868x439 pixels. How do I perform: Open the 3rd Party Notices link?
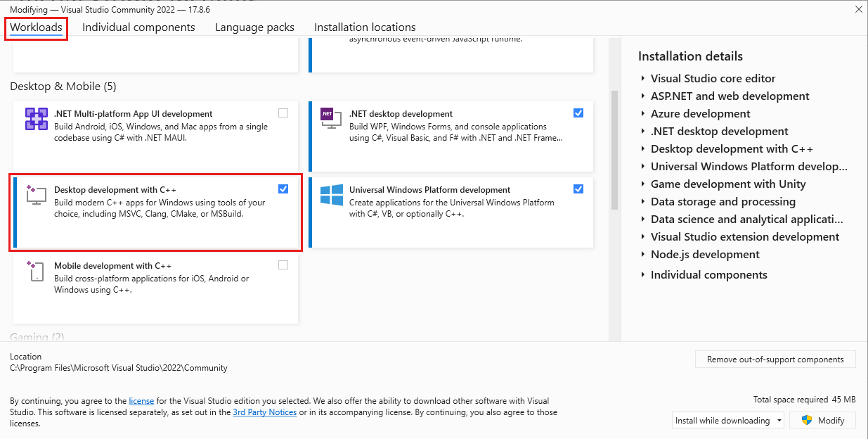[x=264, y=412]
